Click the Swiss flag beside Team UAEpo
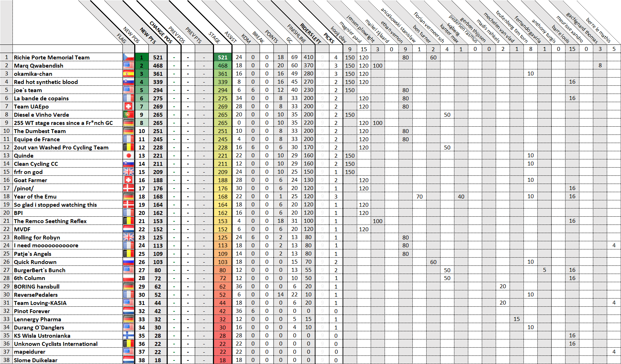The height and width of the screenshot is (364, 621). coord(129,106)
